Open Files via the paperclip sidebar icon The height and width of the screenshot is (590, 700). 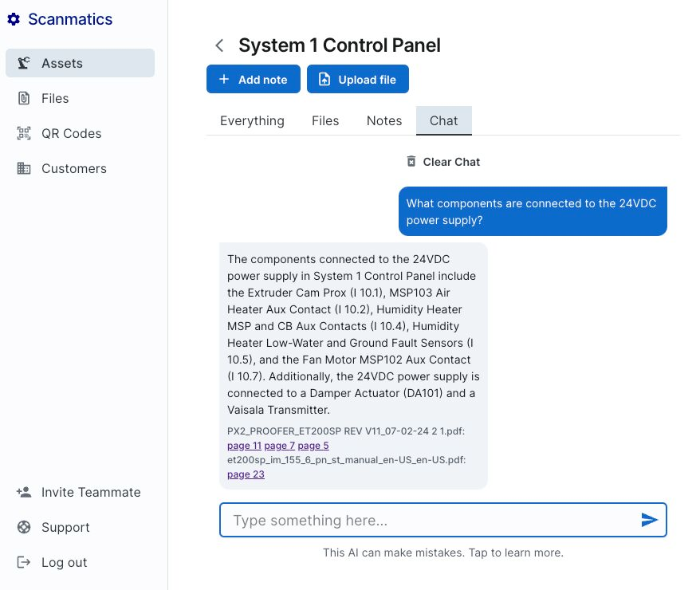click(x=25, y=98)
